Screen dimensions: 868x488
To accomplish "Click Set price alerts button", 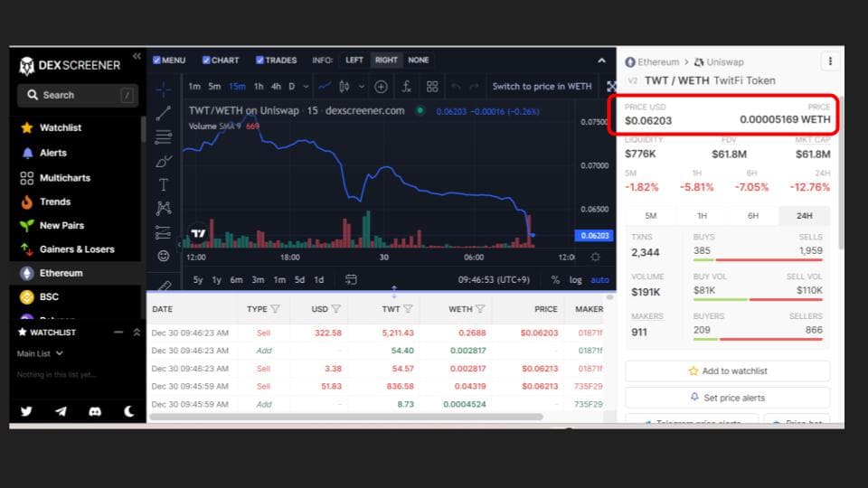I will (727, 398).
